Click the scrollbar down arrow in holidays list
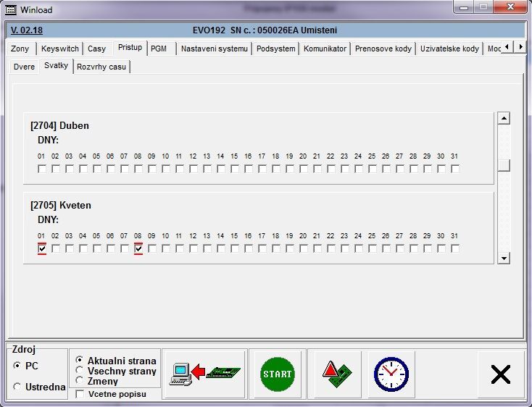Screen dimensions: 532x407 pos(504,257)
